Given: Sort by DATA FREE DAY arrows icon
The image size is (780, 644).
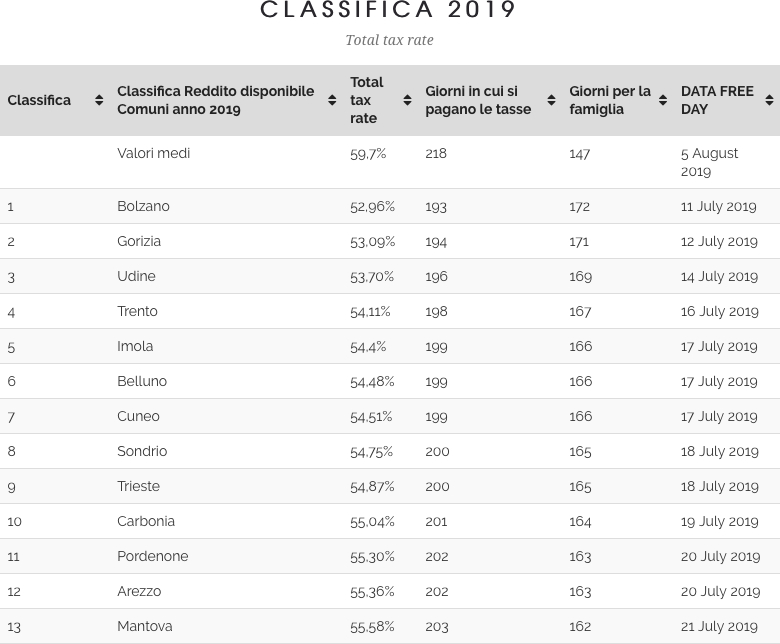Looking at the screenshot, I should [x=769, y=100].
